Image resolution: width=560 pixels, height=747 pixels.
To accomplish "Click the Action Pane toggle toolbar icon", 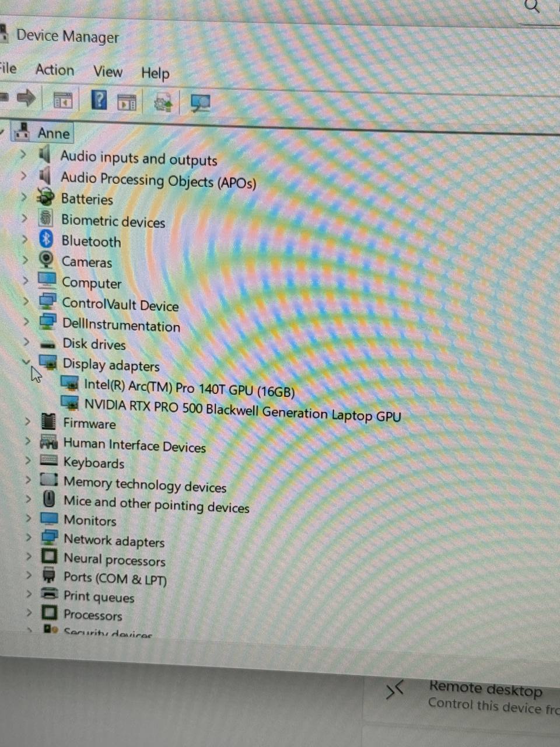I will [127, 103].
